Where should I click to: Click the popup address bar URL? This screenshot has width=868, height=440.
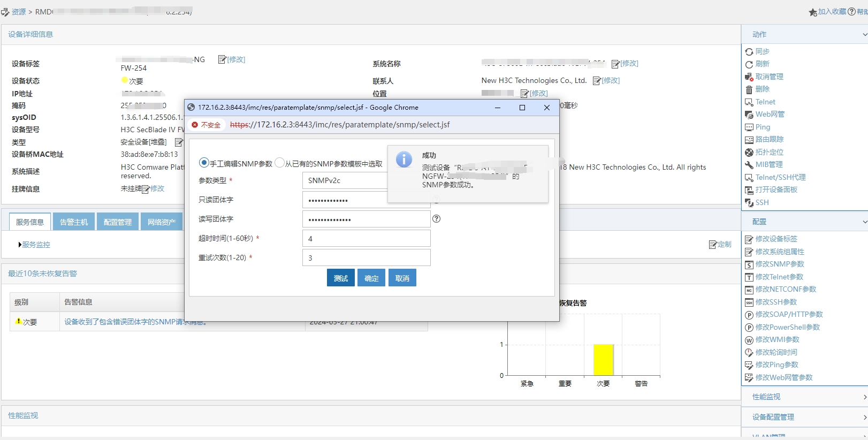coord(340,125)
